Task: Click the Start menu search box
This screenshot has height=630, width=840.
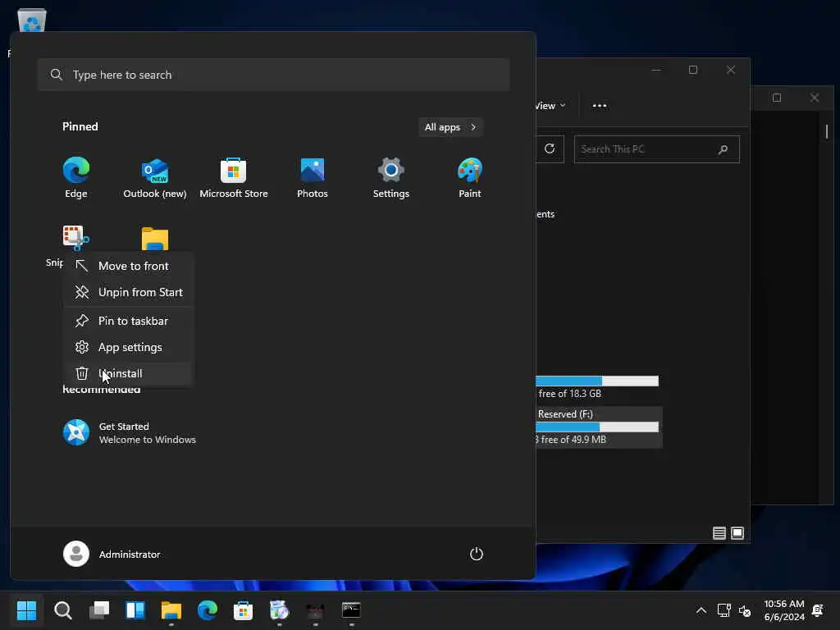Action: [x=273, y=75]
